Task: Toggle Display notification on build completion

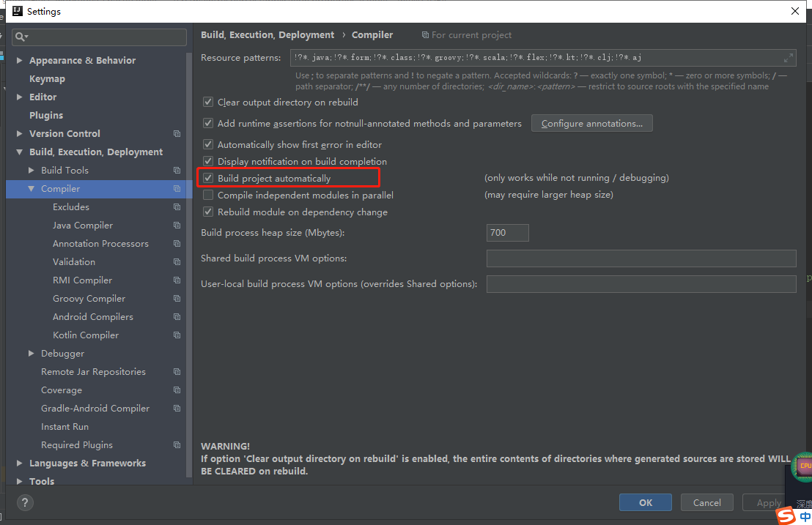Action: (208, 161)
